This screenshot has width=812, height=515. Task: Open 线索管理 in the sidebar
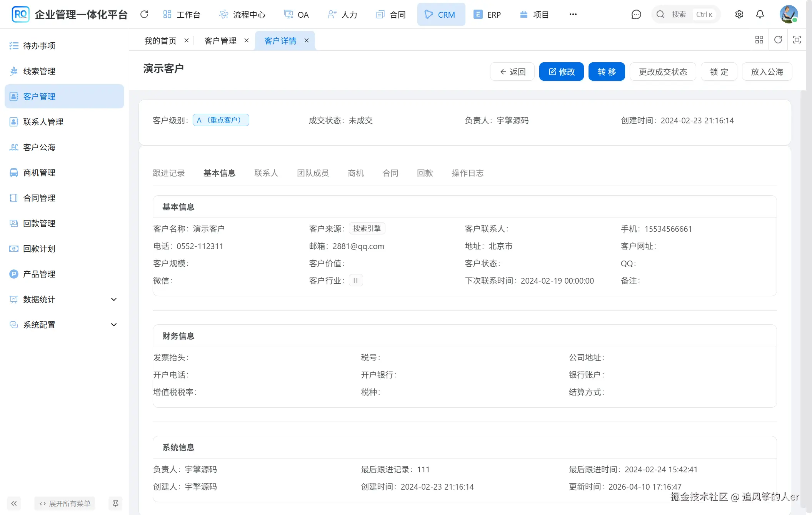tap(64, 71)
